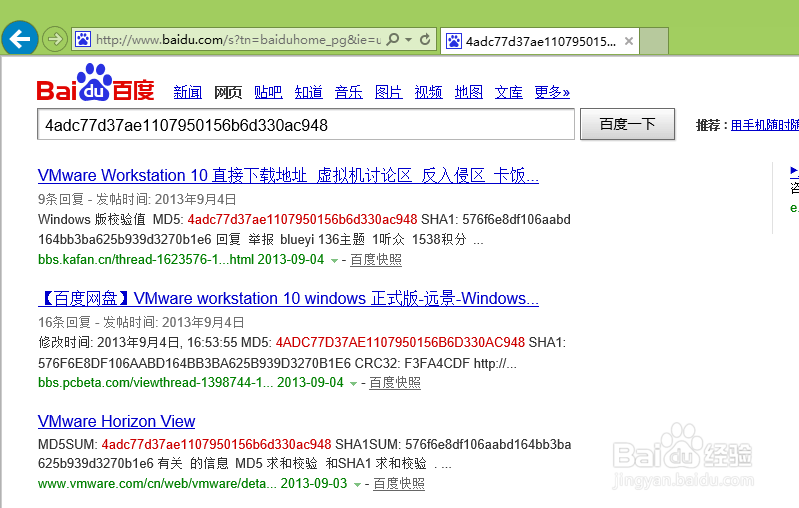The height and width of the screenshot is (508, 799).
Task: Open 百度快照 for the bbs.pcbeta.com result
Action: pyautogui.click(x=395, y=383)
